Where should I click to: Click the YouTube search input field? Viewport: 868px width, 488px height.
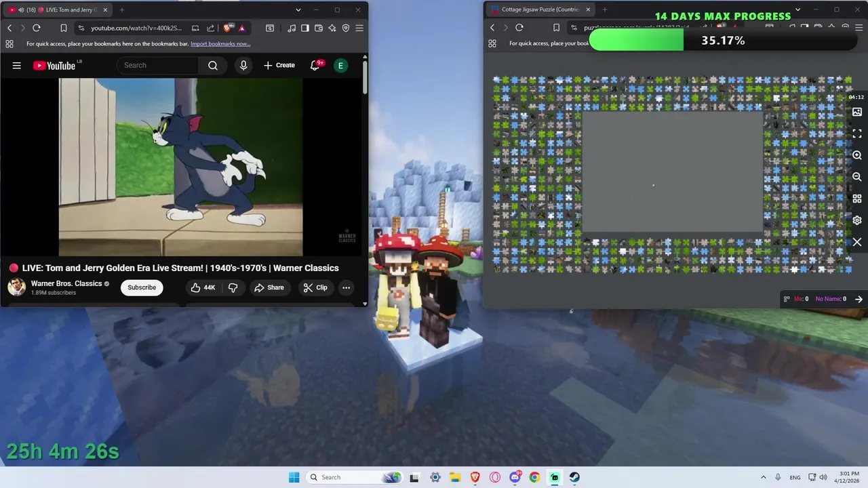158,65
